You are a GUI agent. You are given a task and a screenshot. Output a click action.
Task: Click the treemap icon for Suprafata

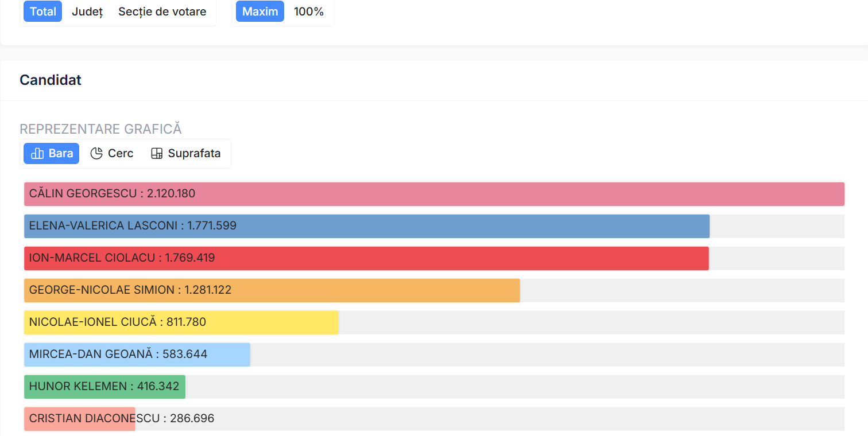tap(157, 154)
